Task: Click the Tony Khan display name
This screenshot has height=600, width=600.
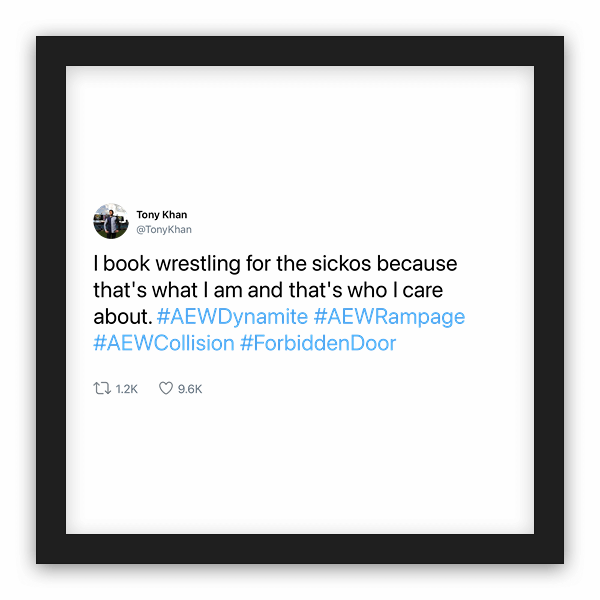Action: point(161,215)
